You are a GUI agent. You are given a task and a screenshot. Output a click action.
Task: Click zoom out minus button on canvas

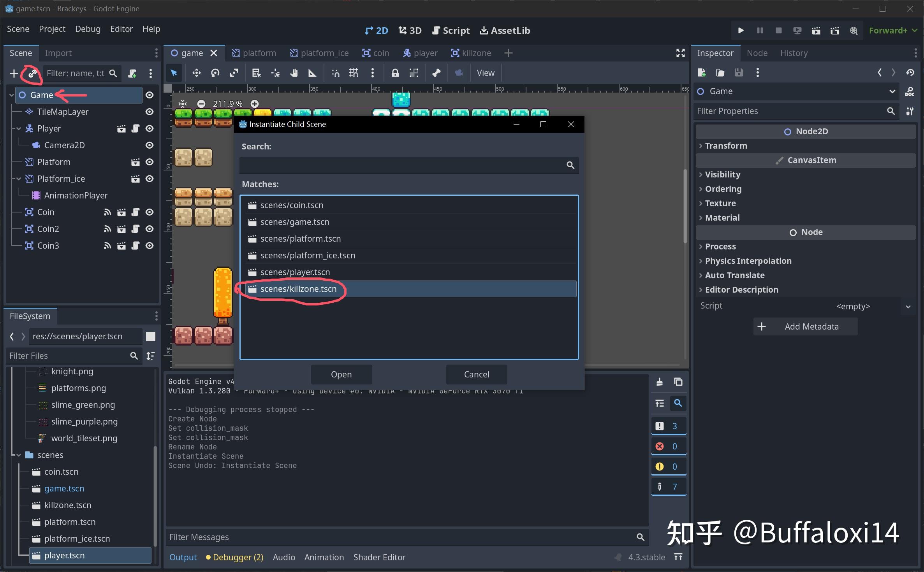point(201,104)
